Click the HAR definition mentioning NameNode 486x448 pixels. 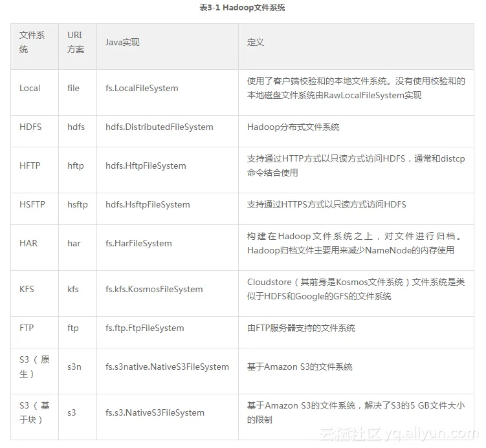[x=355, y=243]
